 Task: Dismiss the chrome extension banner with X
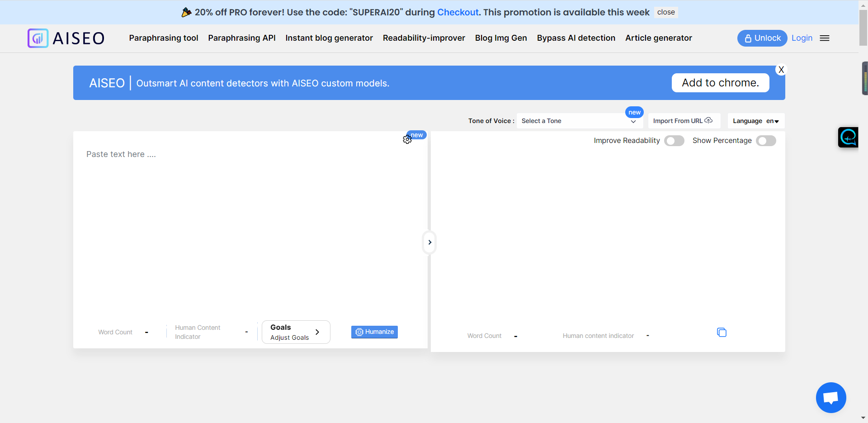(x=781, y=70)
